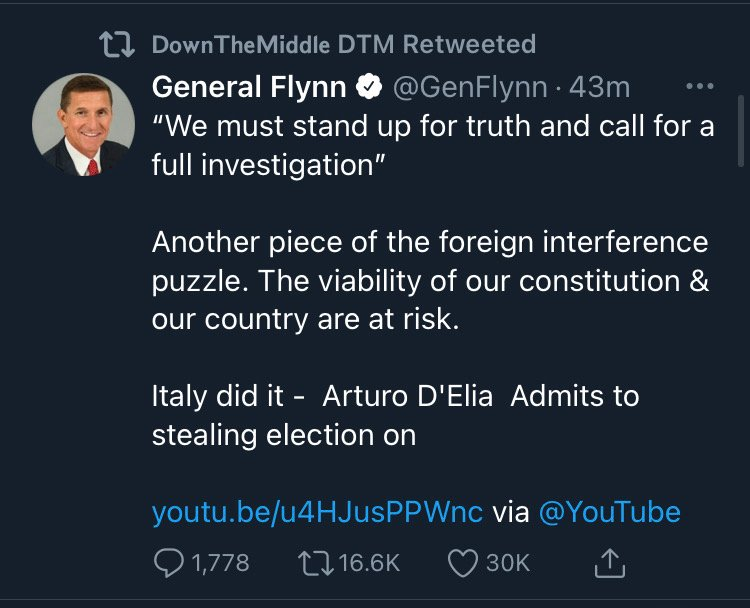Image resolution: width=750 pixels, height=608 pixels.
Task: Open the General Flynn display name
Action: click(249, 88)
